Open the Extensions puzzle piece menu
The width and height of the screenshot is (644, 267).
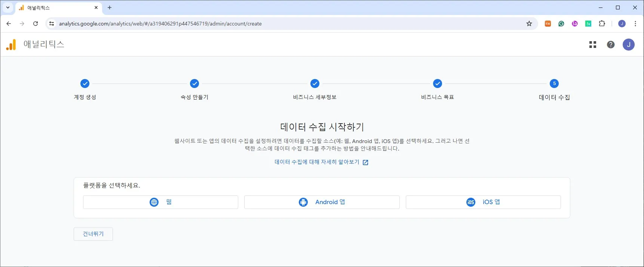pos(602,24)
